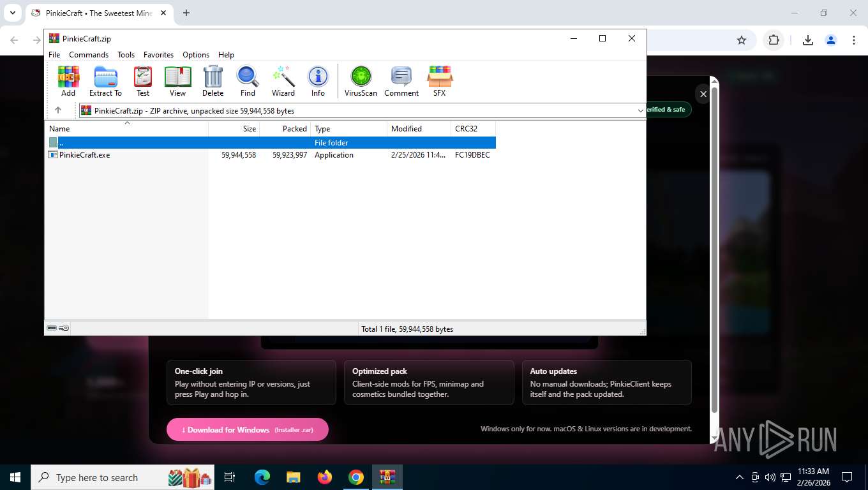
Task: Click the One-click join feature card
Action: point(251,383)
